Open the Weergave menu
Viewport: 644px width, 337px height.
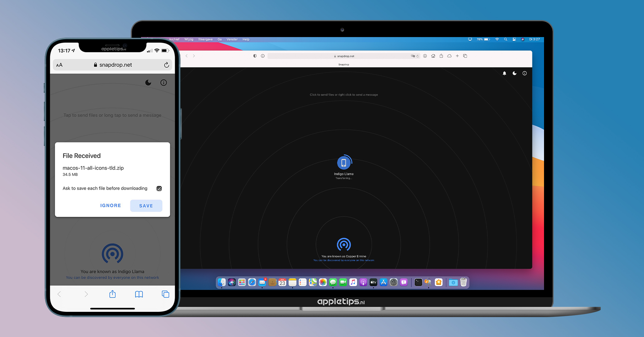coord(205,39)
